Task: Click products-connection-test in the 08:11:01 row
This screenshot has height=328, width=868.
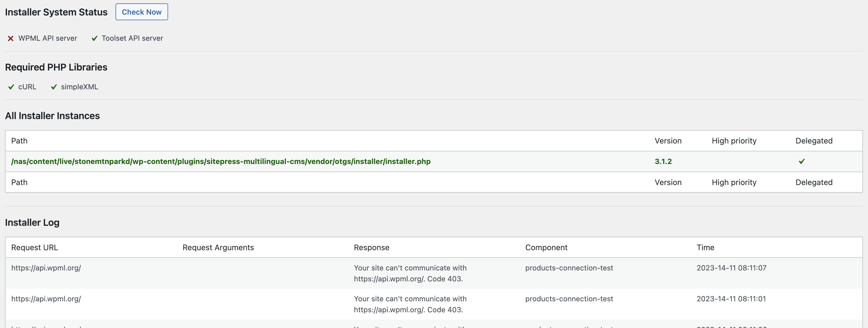Action: (x=569, y=299)
